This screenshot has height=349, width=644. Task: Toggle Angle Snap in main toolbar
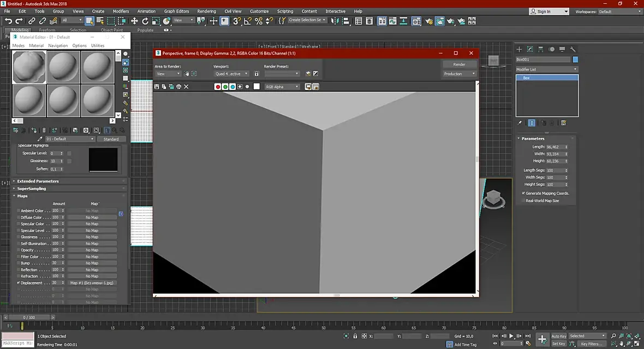(x=248, y=21)
